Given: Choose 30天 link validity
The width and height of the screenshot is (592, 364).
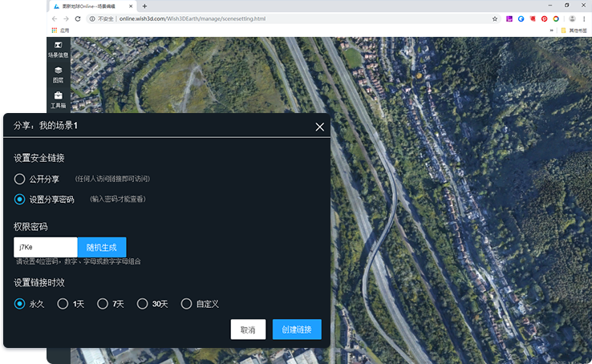Looking at the screenshot, I should tap(142, 304).
